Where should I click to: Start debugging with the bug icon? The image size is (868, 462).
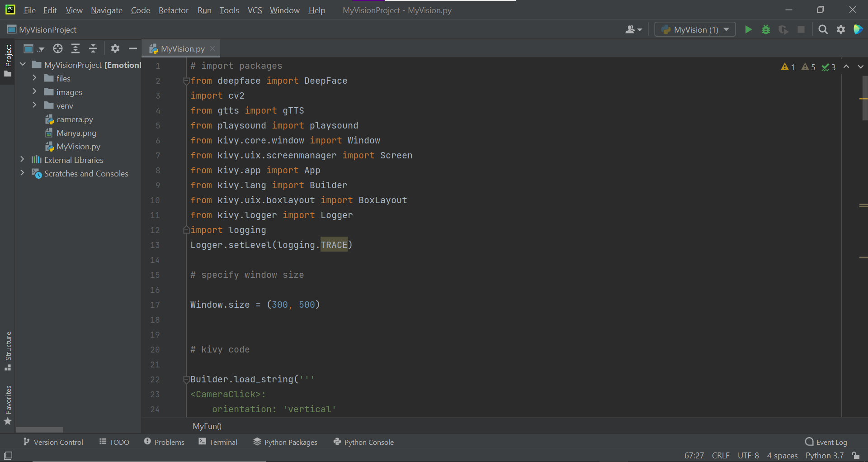coord(766,29)
